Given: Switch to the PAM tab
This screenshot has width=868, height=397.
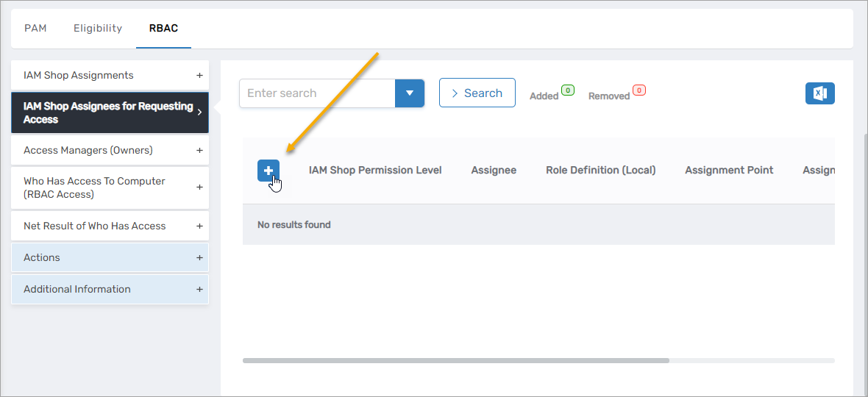Looking at the screenshot, I should click(35, 29).
